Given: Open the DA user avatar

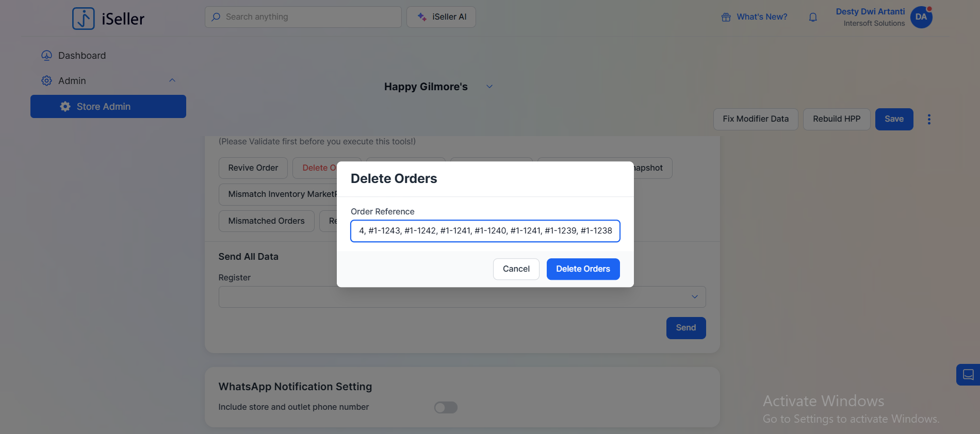Looking at the screenshot, I should (x=921, y=17).
